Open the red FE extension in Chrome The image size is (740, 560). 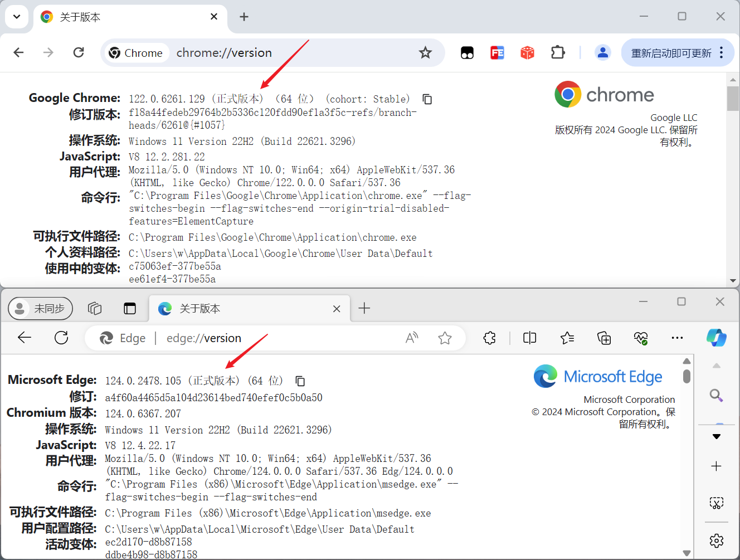point(497,53)
